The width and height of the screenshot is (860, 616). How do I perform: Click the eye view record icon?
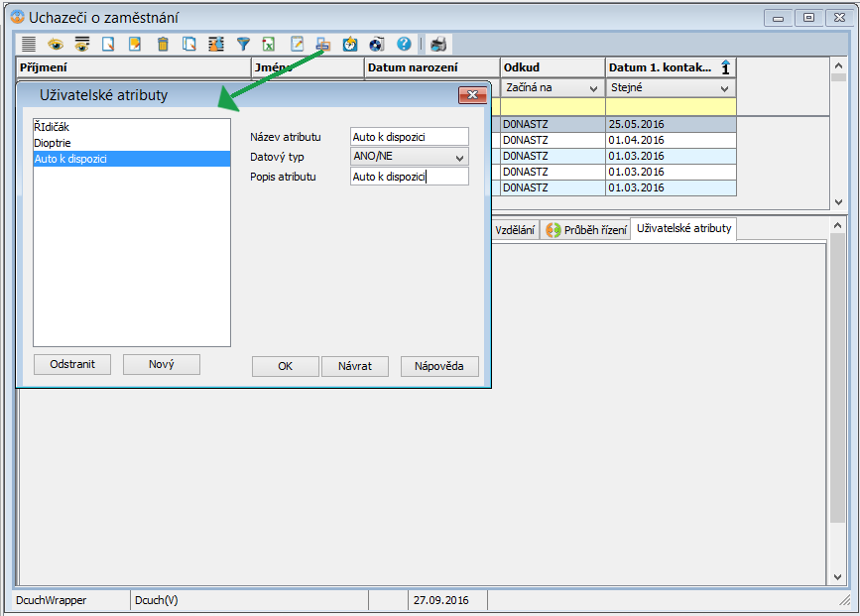coord(56,45)
